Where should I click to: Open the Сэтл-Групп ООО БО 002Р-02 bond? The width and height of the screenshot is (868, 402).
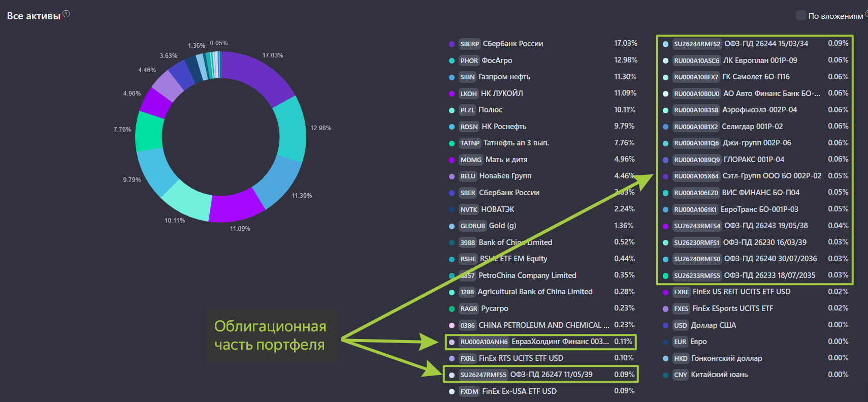pos(755,176)
